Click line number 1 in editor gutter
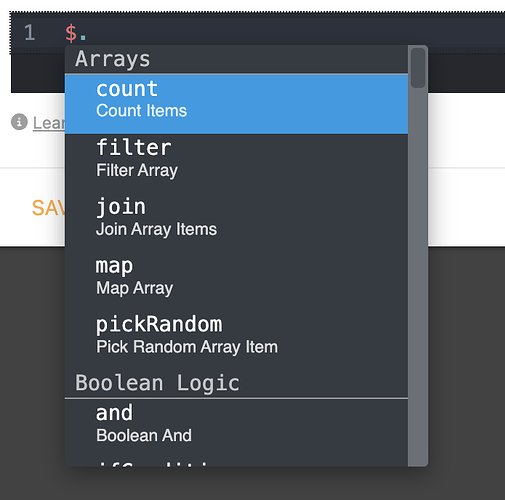 [29, 33]
